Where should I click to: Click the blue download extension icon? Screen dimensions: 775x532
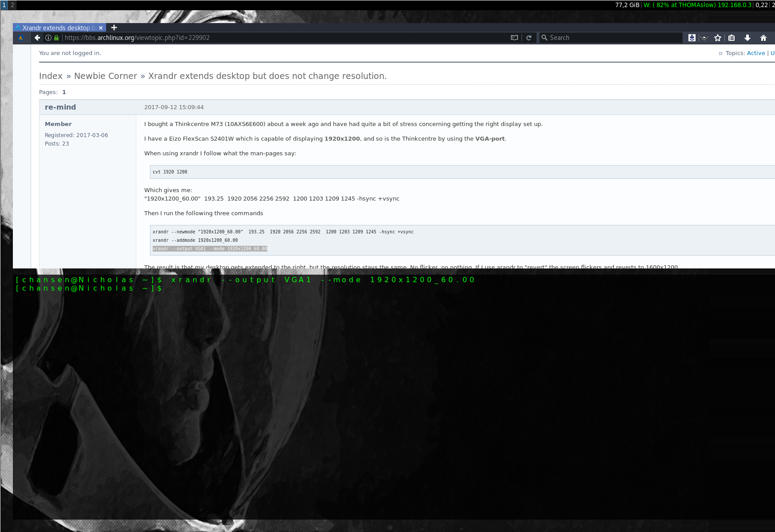(692, 38)
